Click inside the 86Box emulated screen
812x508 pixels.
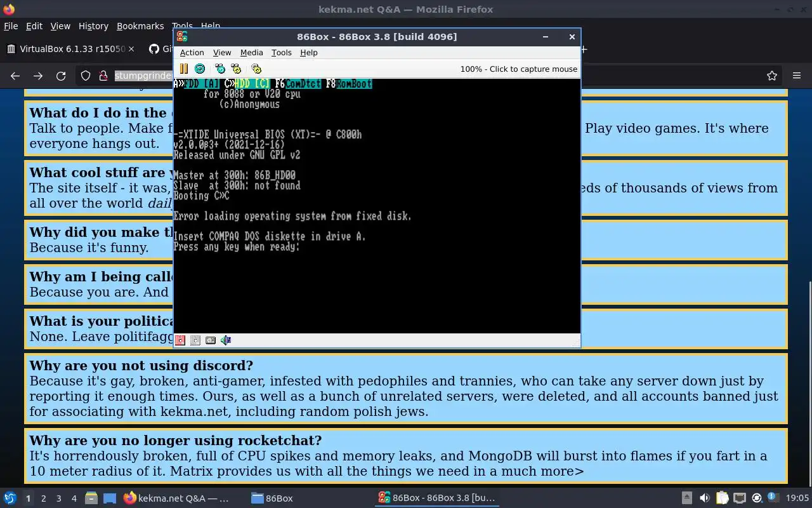(x=377, y=206)
